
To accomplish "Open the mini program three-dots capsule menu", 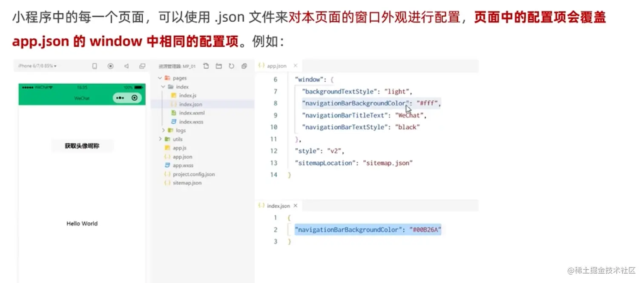I will pyautogui.click(x=120, y=98).
